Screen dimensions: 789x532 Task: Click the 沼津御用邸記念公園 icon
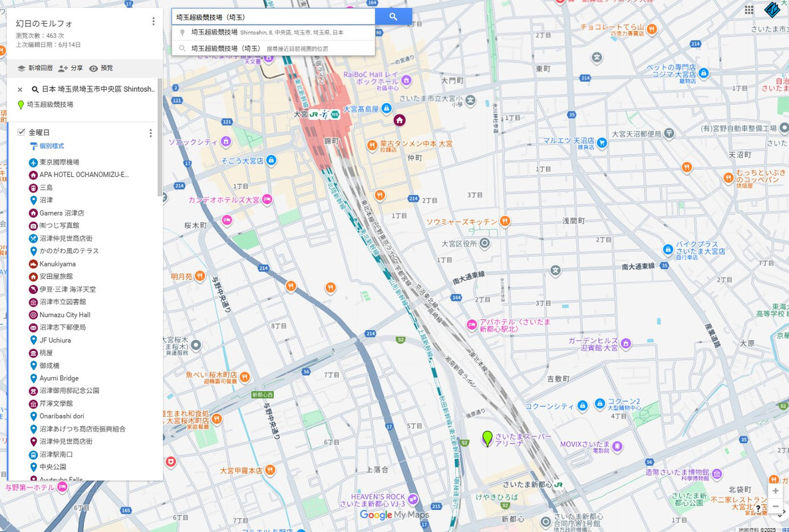click(33, 391)
